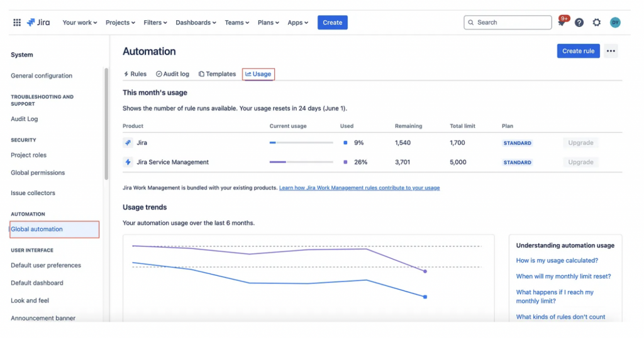The width and height of the screenshot is (644, 338).
Task: Open Audit Log in the sidebar
Action: pyautogui.click(x=25, y=119)
